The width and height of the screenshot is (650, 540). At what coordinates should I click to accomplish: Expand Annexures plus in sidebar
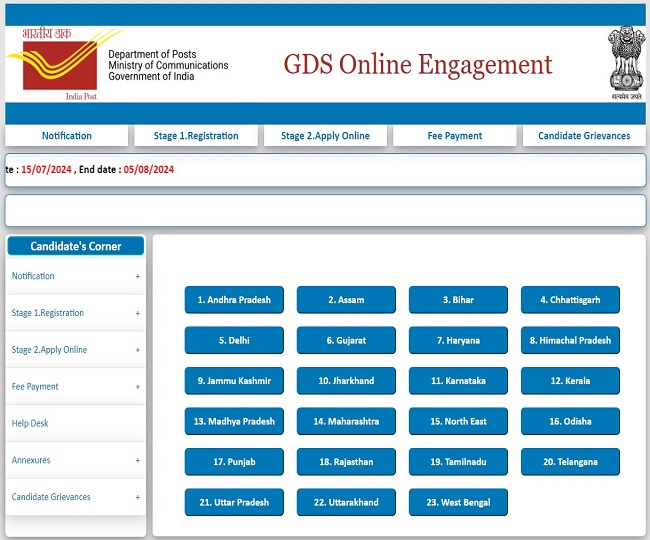(x=138, y=460)
